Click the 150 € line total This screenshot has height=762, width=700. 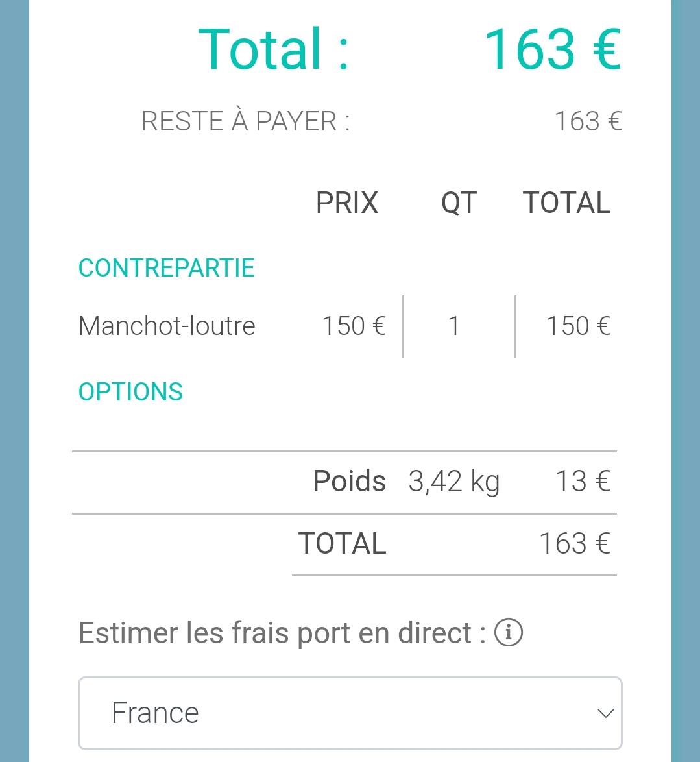pos(578,326)
